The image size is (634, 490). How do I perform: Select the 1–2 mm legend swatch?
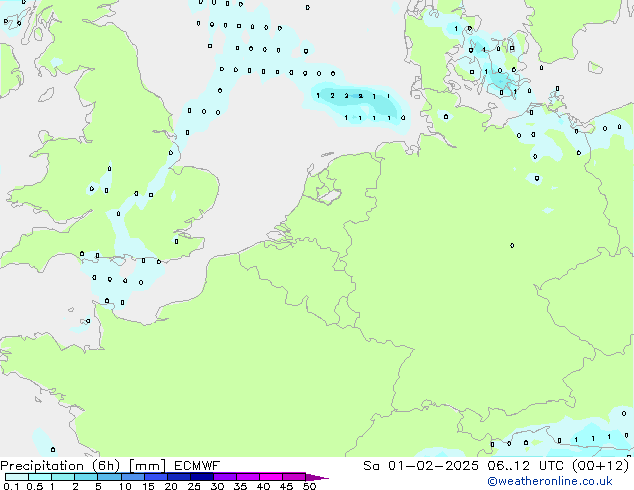(x=63, y=477)
